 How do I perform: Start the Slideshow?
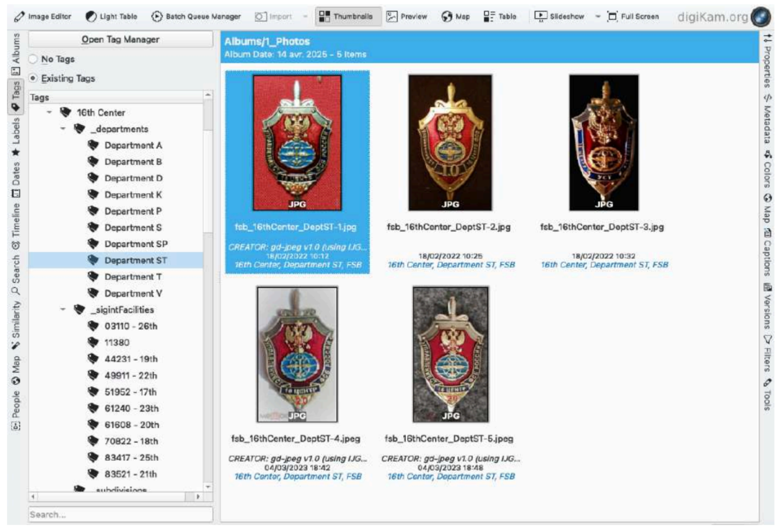pyautogui.click(x=560, y=17)
